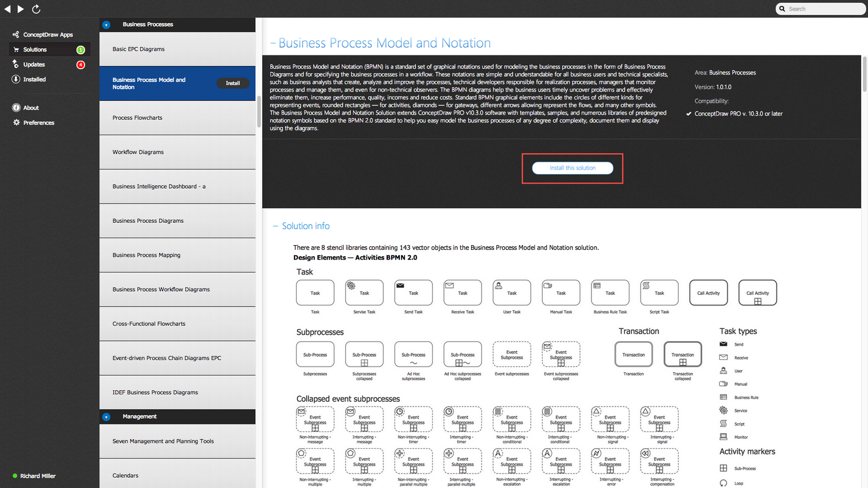This screenshot has width=868, height=488.
Task: Click the Receive Task stencil shape
Action: pyautogui.click(x=462, y=293)
